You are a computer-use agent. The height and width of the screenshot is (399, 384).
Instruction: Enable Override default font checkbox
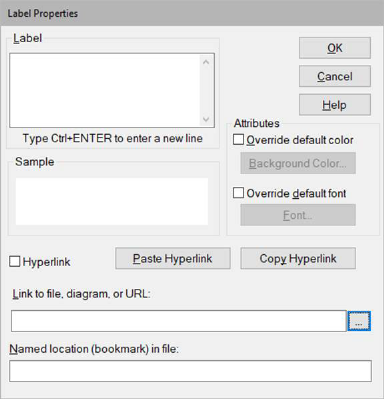(238, 193)
